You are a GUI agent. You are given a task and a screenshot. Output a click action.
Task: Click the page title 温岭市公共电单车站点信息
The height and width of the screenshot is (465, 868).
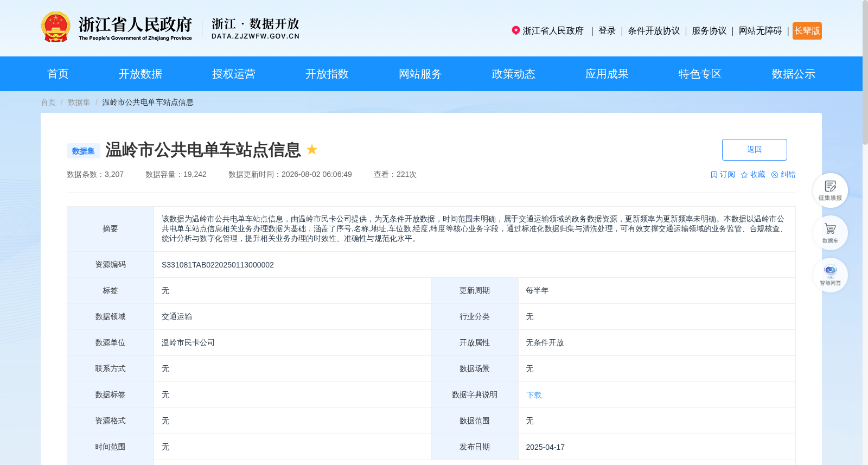point(203,150)
